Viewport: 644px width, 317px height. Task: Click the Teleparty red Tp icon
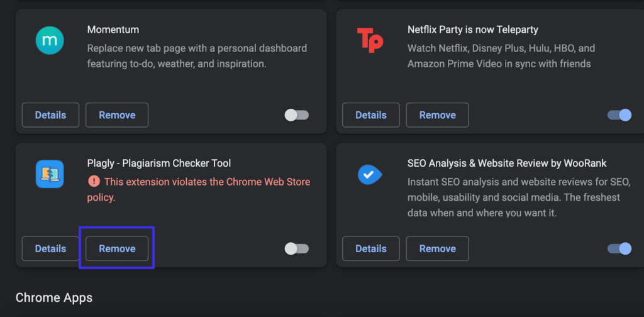point(370,40)
